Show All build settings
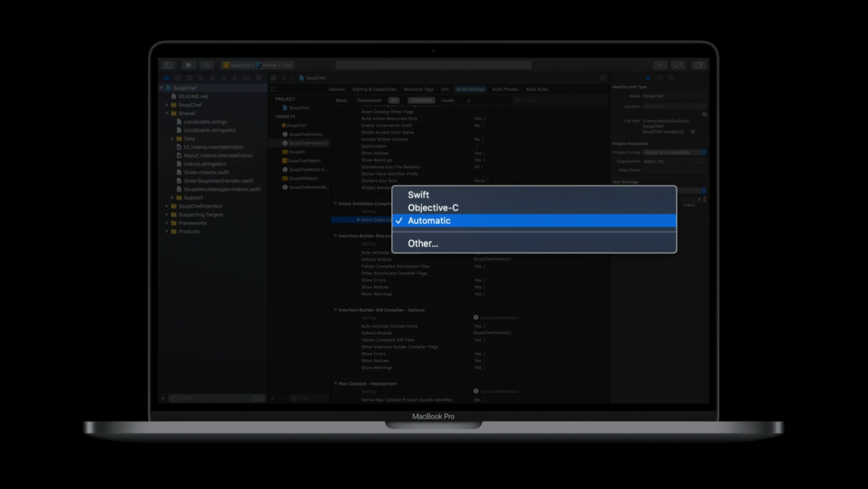The height and width of the screenshot is (489, 868). click(x=394, y=101)
